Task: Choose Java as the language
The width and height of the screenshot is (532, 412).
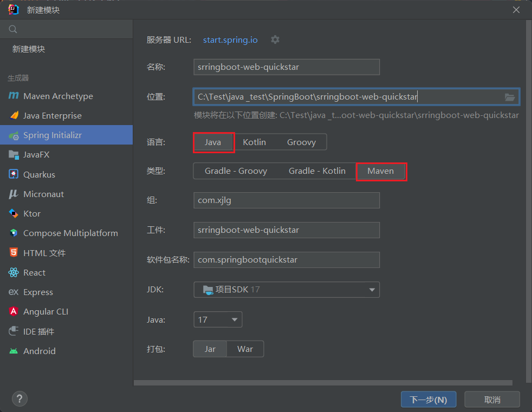Action: coord(213,142)
